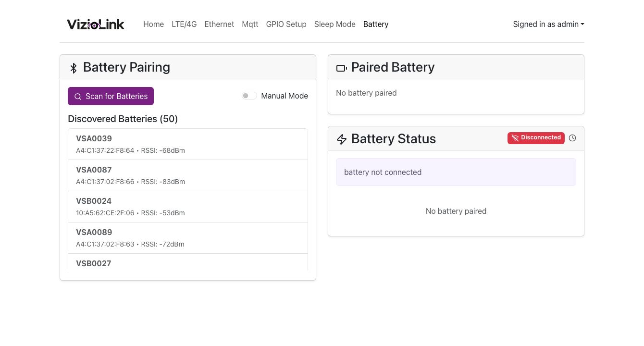644x346 pixels.
Task: Click the Bluetooth icon beside Battery Pairing
Action: tap(74, 68)
